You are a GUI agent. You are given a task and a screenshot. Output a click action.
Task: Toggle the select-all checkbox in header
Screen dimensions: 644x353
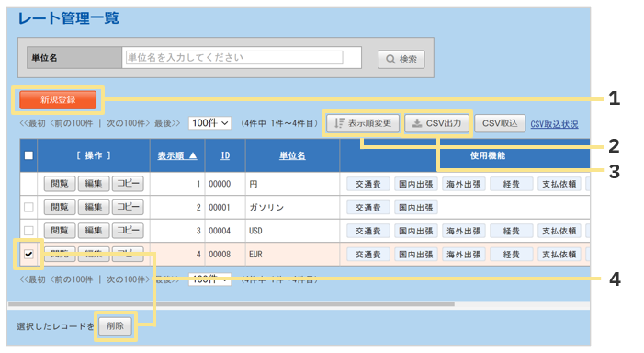(28, 155)
